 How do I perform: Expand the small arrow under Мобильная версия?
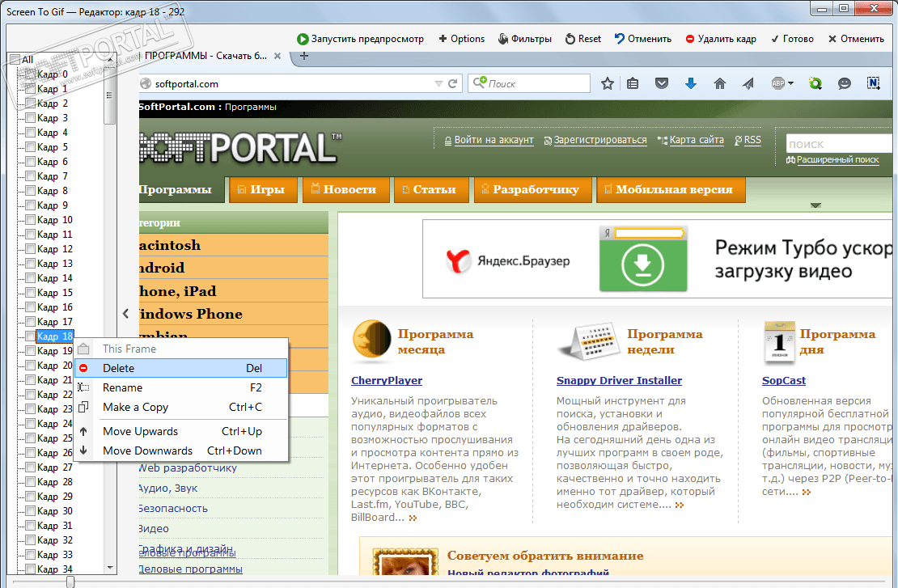[x=816, y=205]
